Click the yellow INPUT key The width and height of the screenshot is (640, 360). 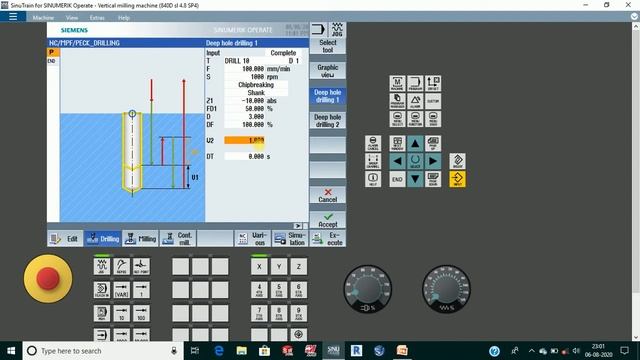click(458, 179)
